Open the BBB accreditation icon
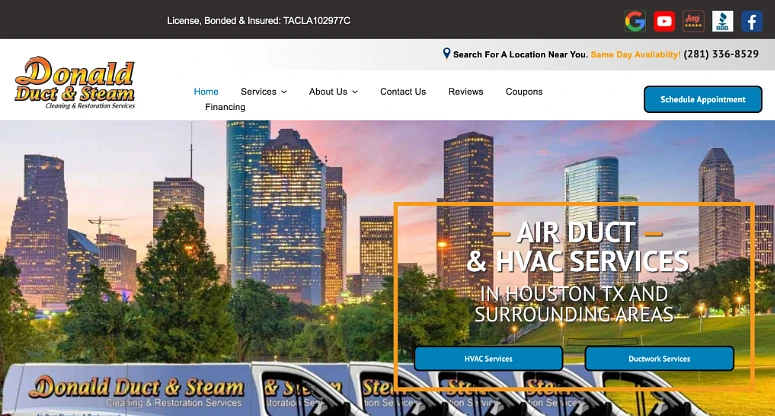 pos(723,21)
